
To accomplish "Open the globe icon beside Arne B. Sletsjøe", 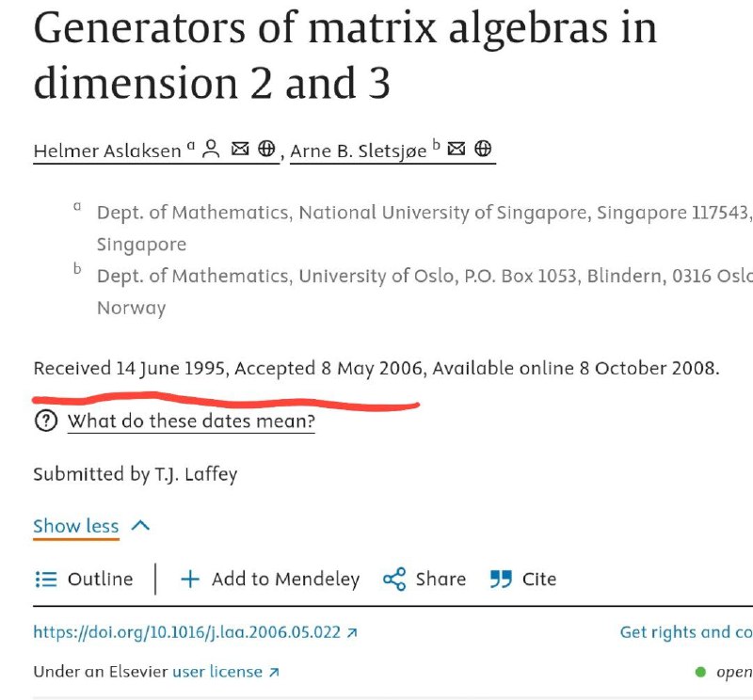I will click(483, 149).
